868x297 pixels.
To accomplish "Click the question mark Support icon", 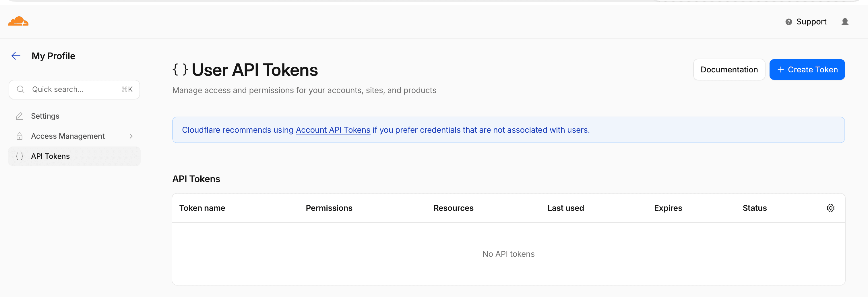I will (788, 22).
